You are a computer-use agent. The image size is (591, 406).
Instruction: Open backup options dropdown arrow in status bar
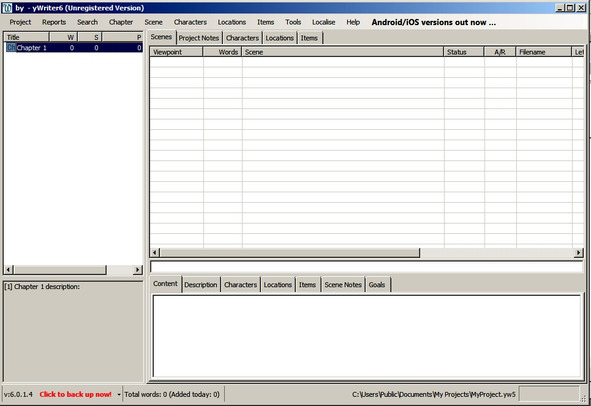pyautogui.click(x=119, y=395)
